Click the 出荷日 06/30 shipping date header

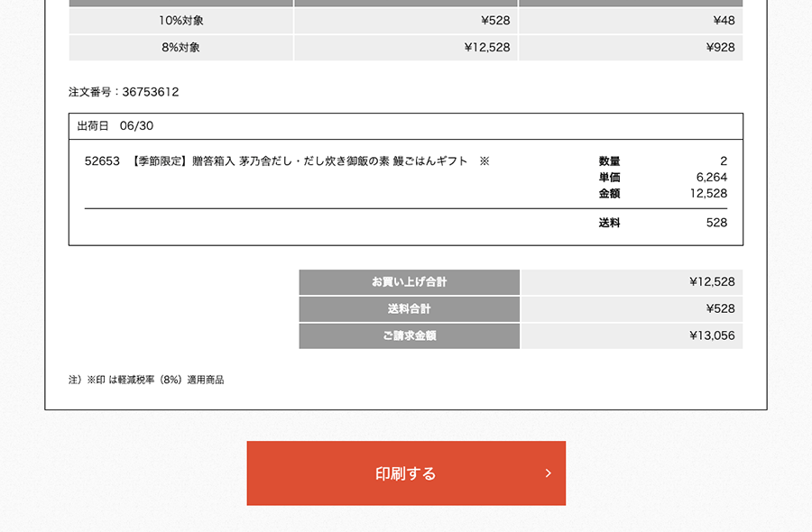coord(115,126)
